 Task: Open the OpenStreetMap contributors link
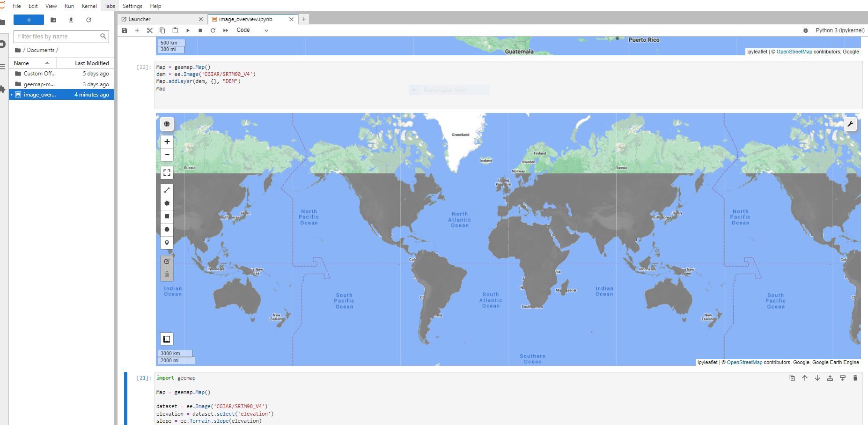pos(744,362)
